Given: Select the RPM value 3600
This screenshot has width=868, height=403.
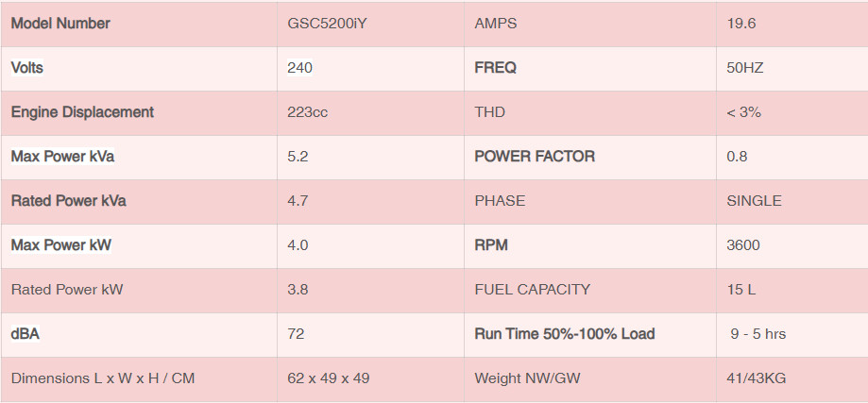Looking at the screenshot, I should tap(743, 244).
